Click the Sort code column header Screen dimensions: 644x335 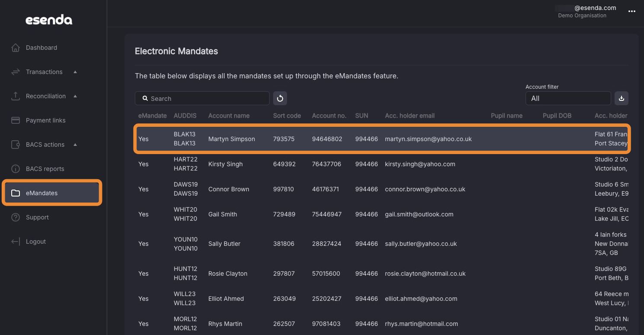point(287,116)
